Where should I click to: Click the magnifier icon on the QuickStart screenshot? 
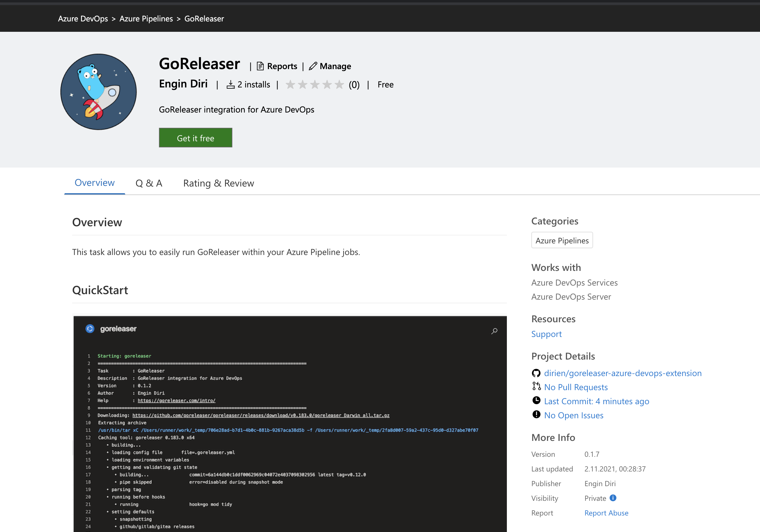click(x=494, y=331)
